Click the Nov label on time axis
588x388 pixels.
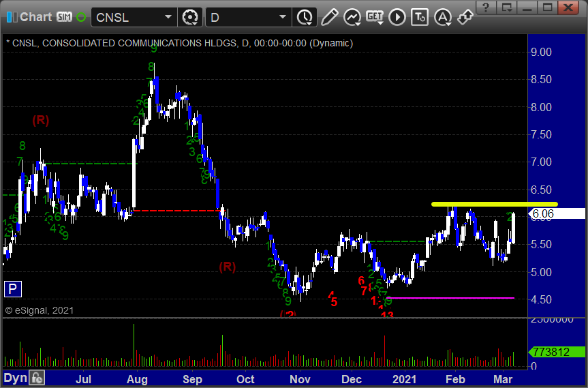point(300,379)
